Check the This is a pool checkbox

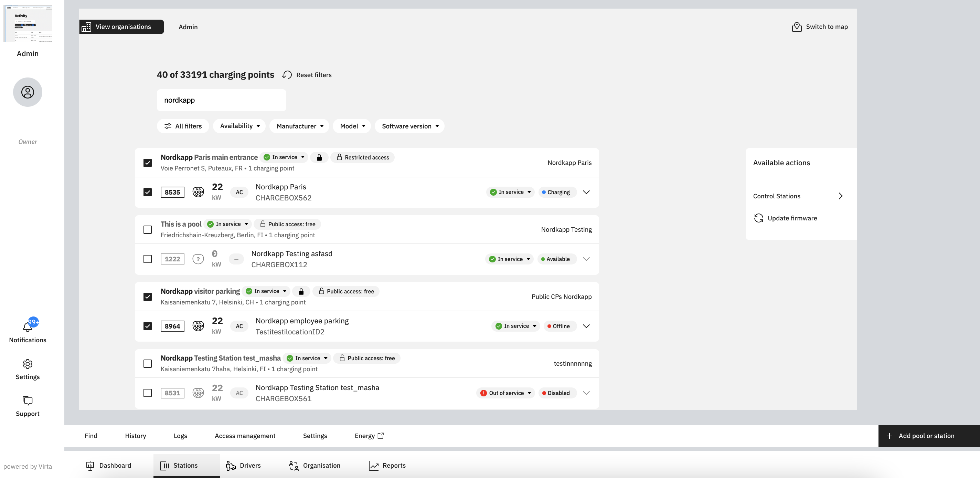(148, 230)
